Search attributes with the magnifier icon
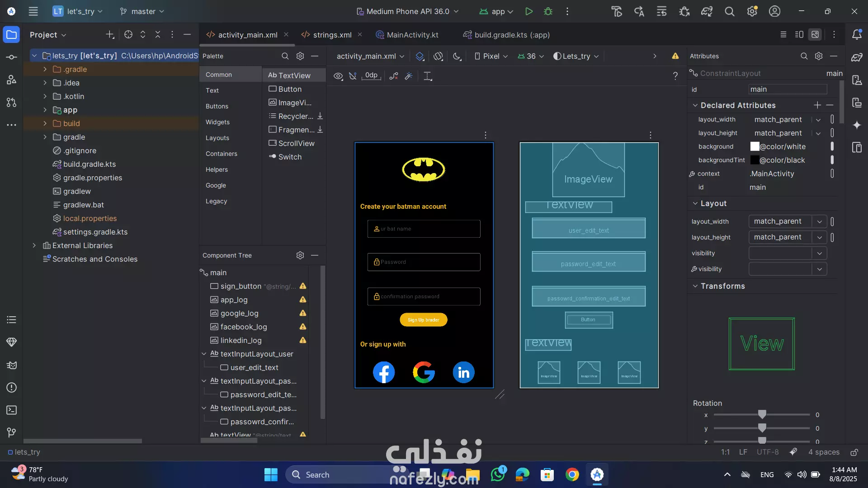The width and height of the screenshot is (868, 488). click(804, 56)
